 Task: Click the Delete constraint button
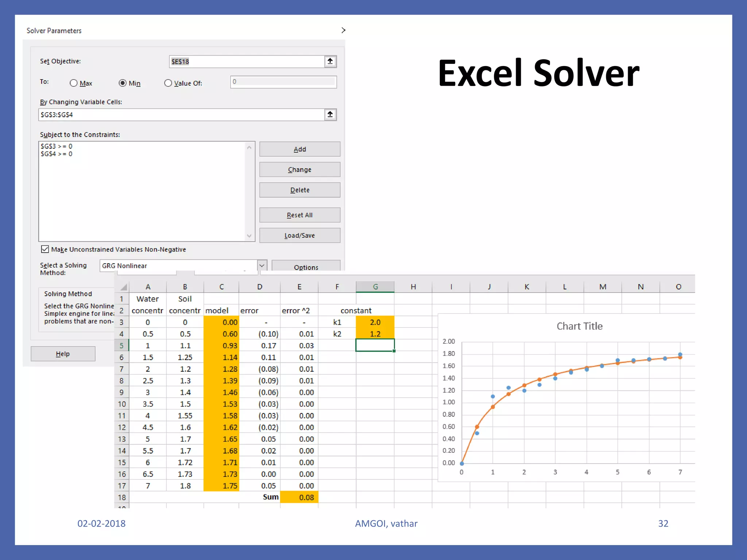pos(300,190)
